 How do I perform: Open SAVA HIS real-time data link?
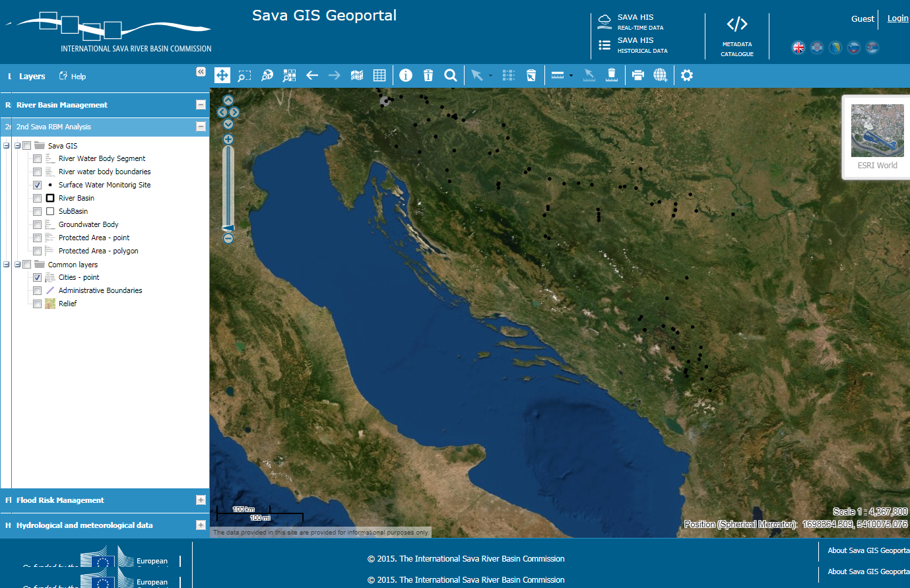635,22
